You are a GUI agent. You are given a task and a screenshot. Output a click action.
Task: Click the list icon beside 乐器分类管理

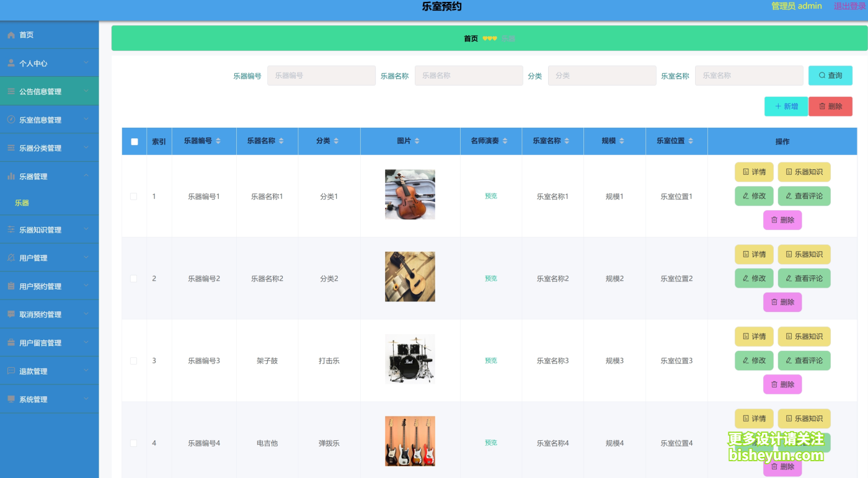(x=11, y=148)
